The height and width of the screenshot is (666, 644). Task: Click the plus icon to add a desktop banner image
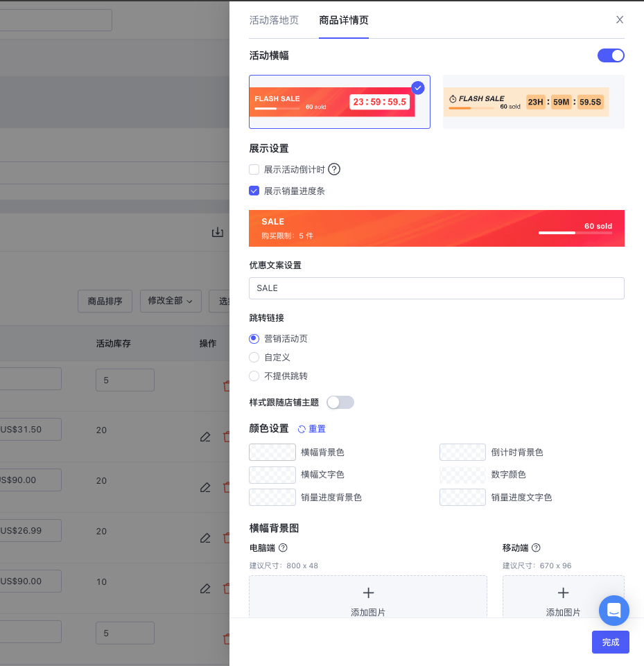(368, 593)
